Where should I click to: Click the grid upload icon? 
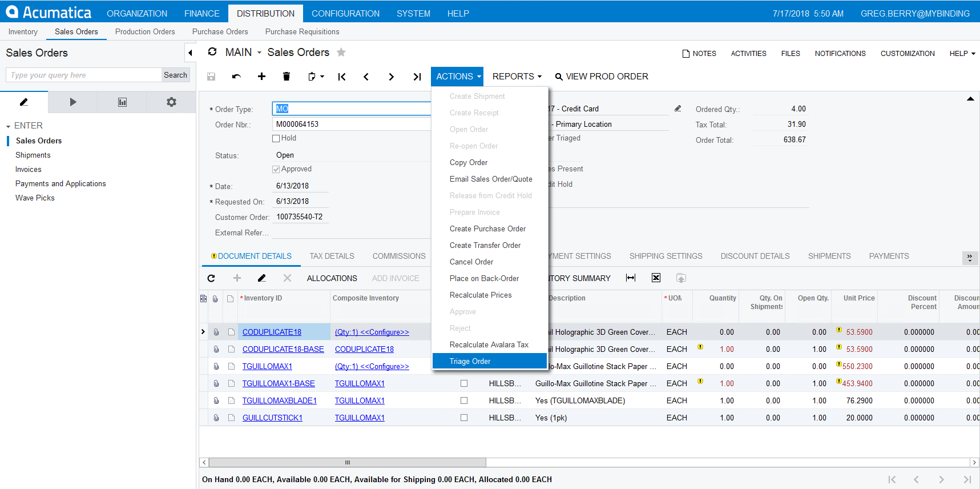(x=681, y=278)
